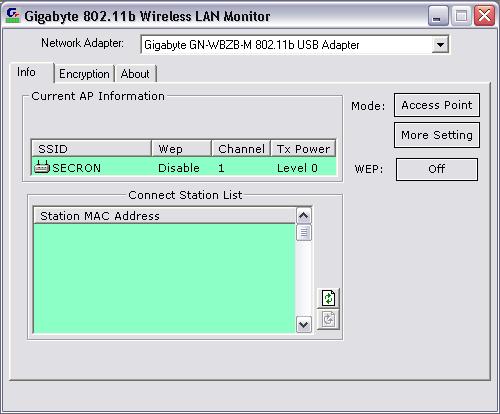The image size is (500, 414).
Task: Click the Access Point mode button
Action: (x=437, y=105)
